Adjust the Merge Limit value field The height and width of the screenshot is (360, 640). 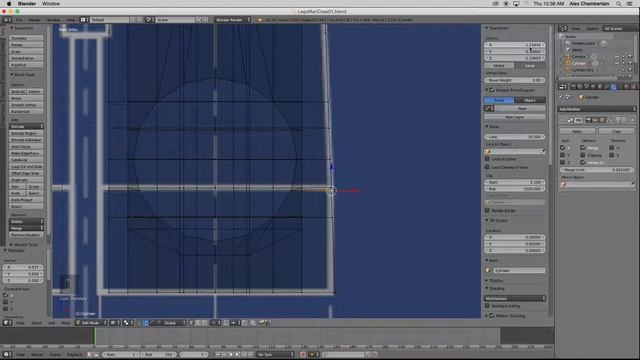pyautogui.click(x=597, y=169)
